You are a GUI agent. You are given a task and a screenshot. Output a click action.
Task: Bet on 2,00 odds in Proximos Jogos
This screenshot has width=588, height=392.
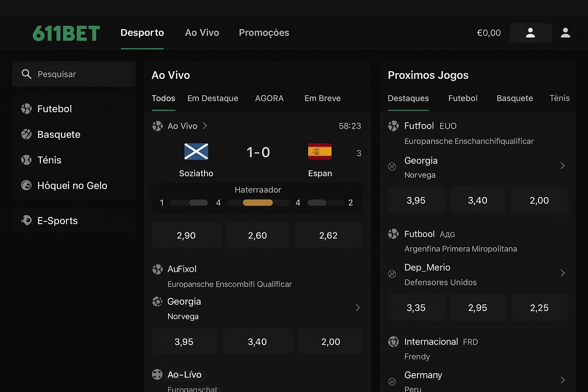539,200
